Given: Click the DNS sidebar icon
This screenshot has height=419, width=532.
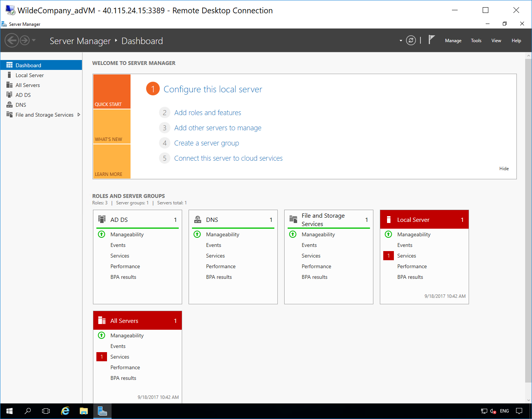Looking at the screenshot, I should click(9, 104).
